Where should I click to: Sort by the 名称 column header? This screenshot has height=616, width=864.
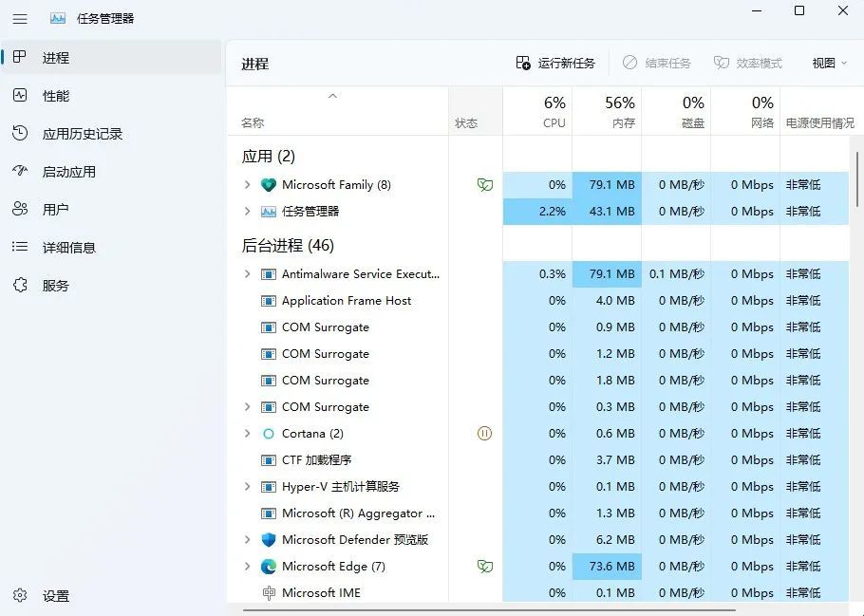click(338, 111)
